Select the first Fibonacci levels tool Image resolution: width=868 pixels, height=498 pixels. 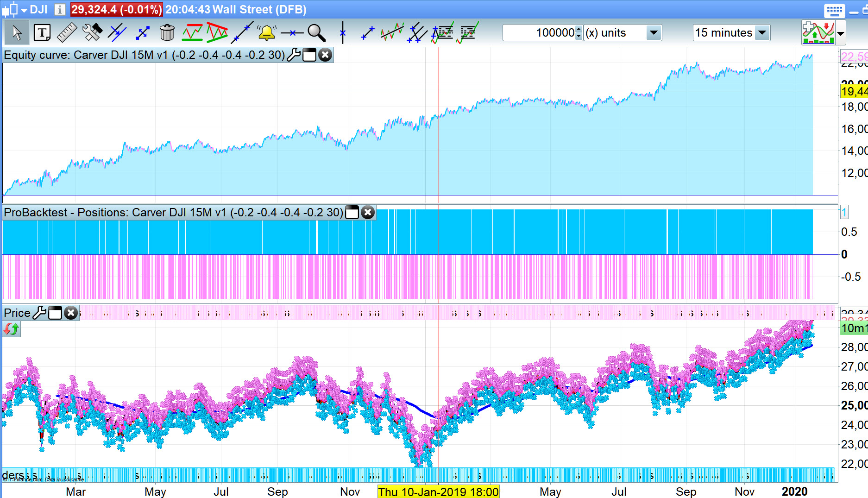[x=442, y=32]
